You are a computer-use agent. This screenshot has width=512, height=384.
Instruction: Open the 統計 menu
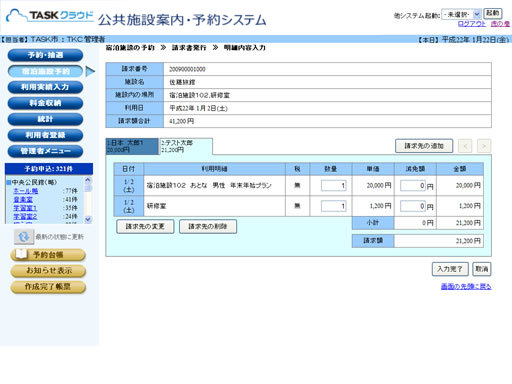pos(45,119)
